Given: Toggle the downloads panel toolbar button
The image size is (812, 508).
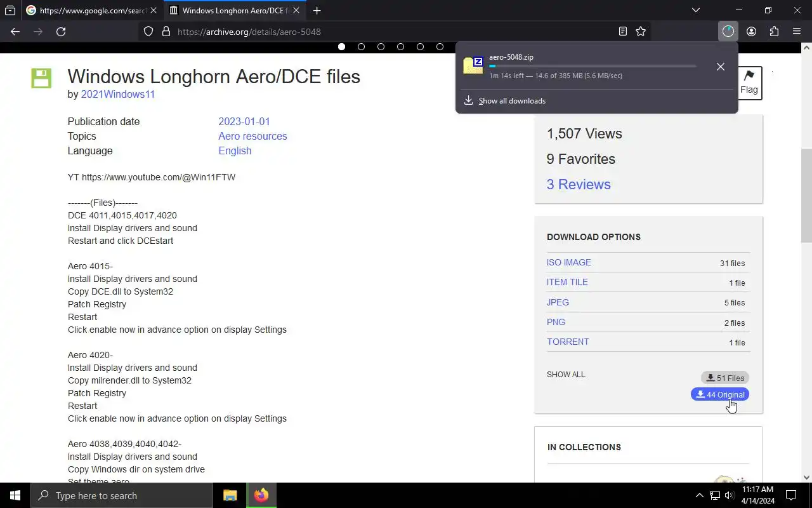Looking at the screenshot, I should tap(728, 31).
